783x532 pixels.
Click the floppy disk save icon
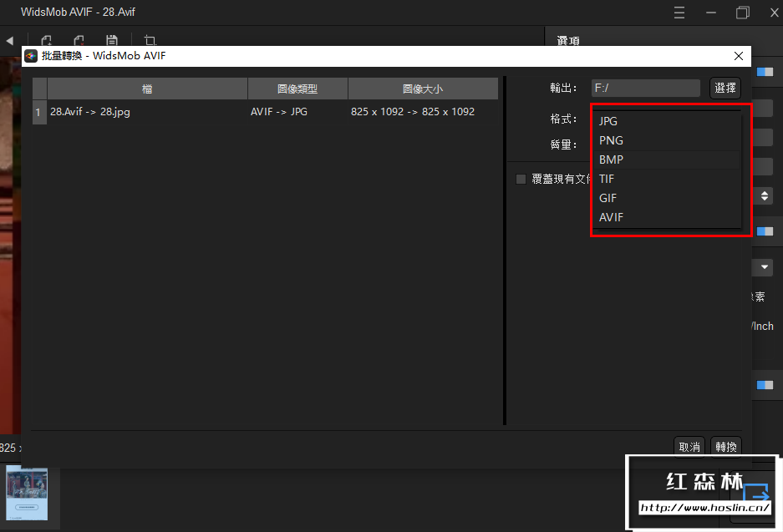coord(112,40)
